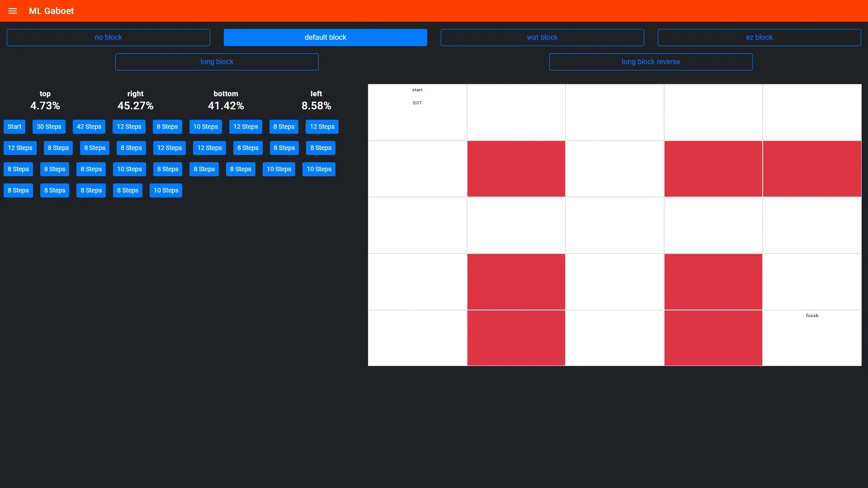The height and width of the screenshot is (488, 868).
Task: Click the green BOT marker
Action: tap(417, 103)
